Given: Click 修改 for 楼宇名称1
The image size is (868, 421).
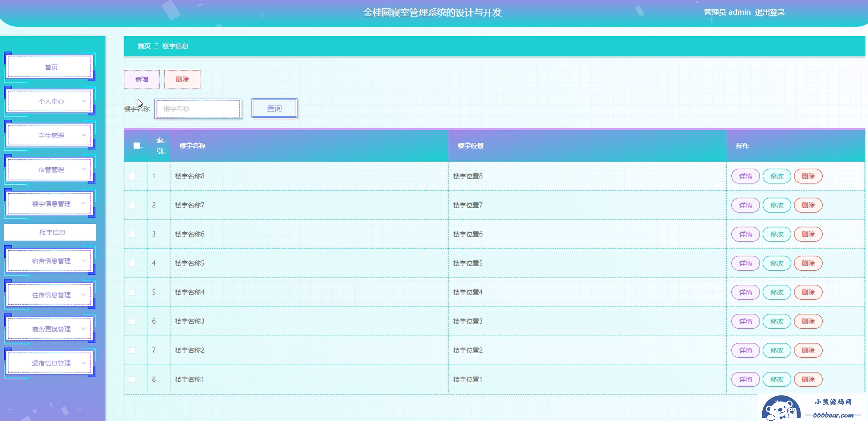Looking at the screenshot, I should (x=777, y=379).
